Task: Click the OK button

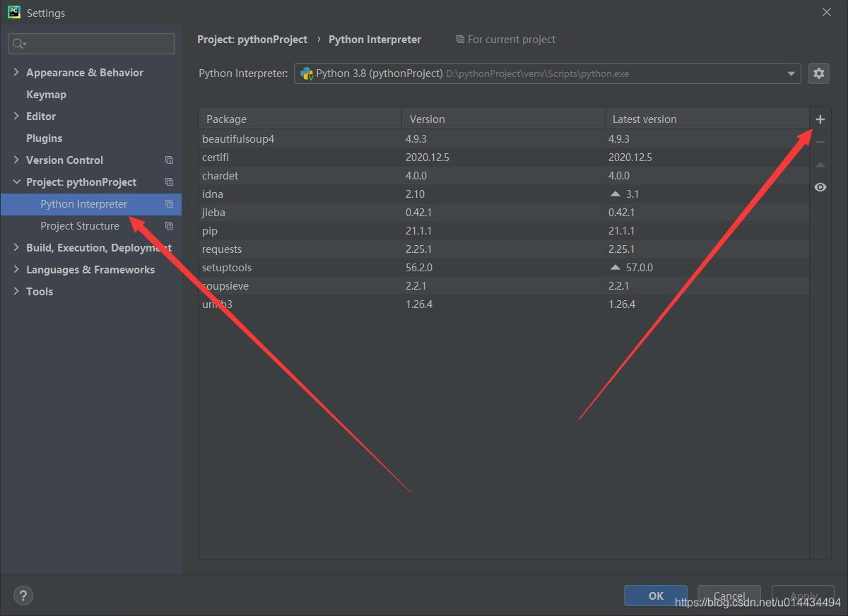Action: [656, 596]
